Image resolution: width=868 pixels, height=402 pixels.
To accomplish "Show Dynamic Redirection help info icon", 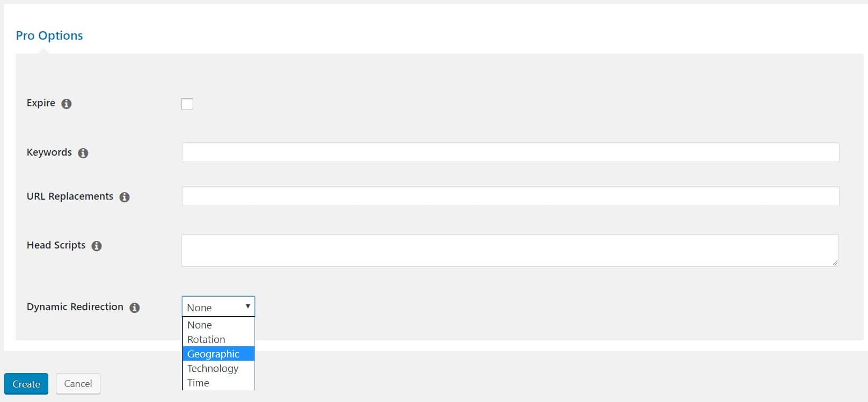I will [135, 308].
